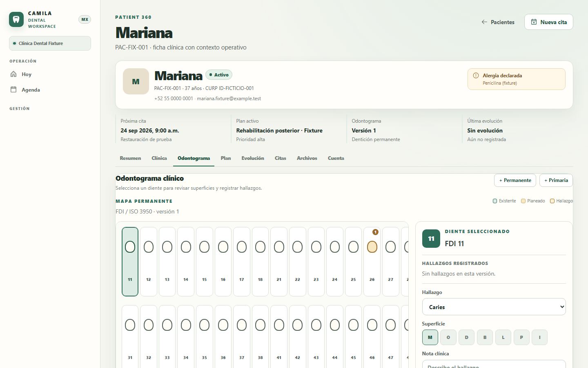The image size is (588, 368).
Task: Open Agenda via its calendar icon
Action: click(x=13, y=90)
